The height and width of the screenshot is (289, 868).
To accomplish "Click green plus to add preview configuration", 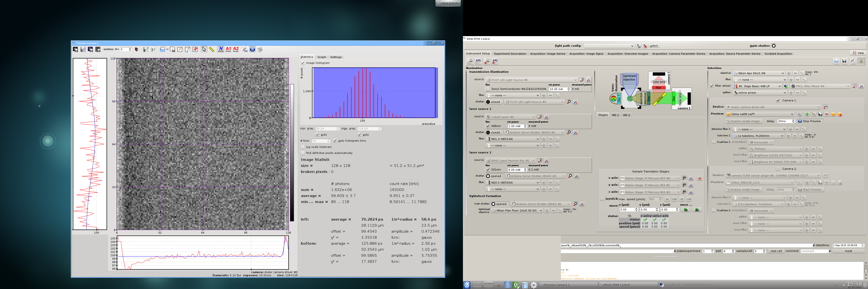I will (807, 114).
